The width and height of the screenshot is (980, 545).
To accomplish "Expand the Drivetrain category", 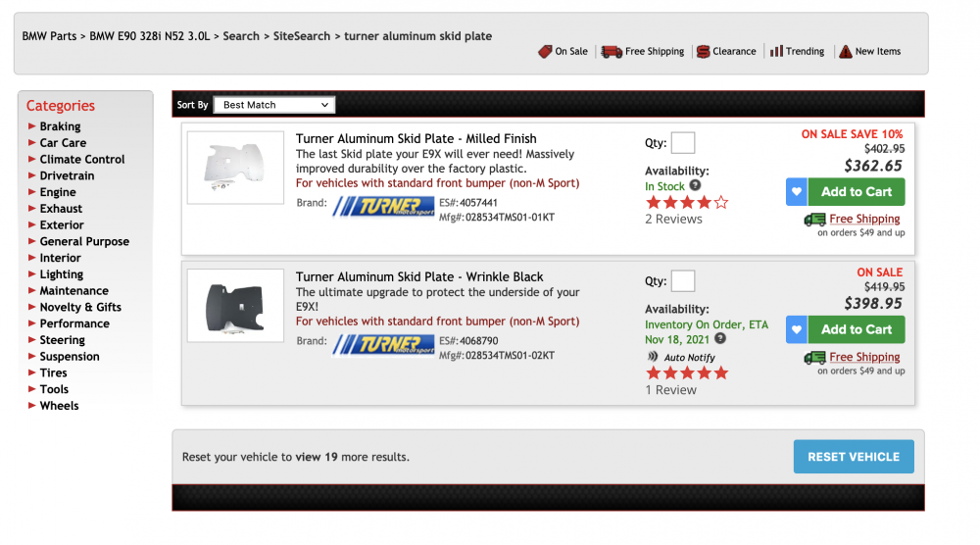I will pyautogui.click(x=67, y=175).
